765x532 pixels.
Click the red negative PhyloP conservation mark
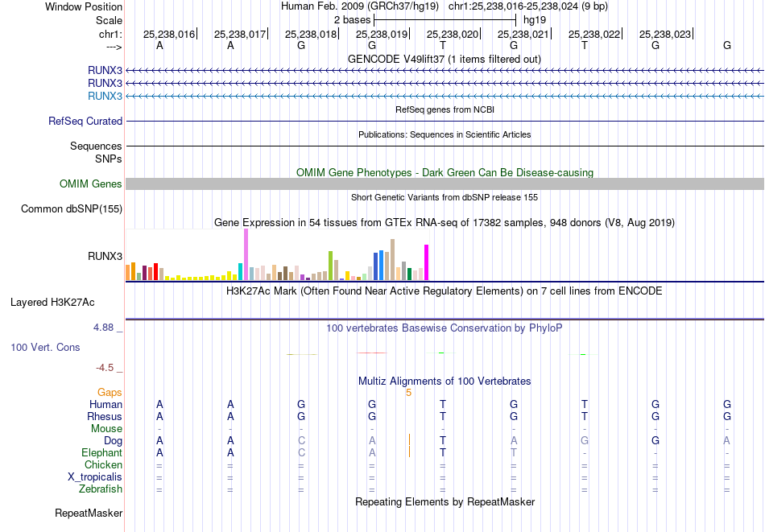pos(372,353)
